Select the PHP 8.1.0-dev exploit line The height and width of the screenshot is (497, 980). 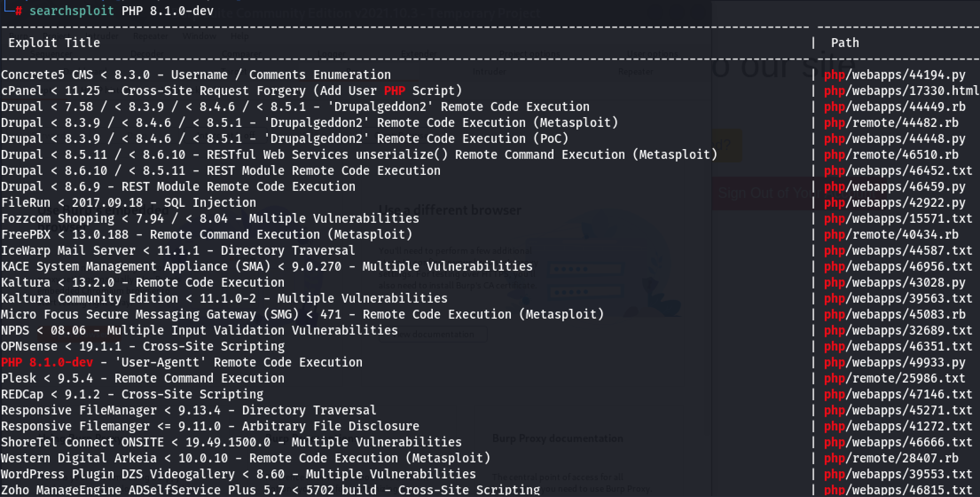click(x=182, y=362)
